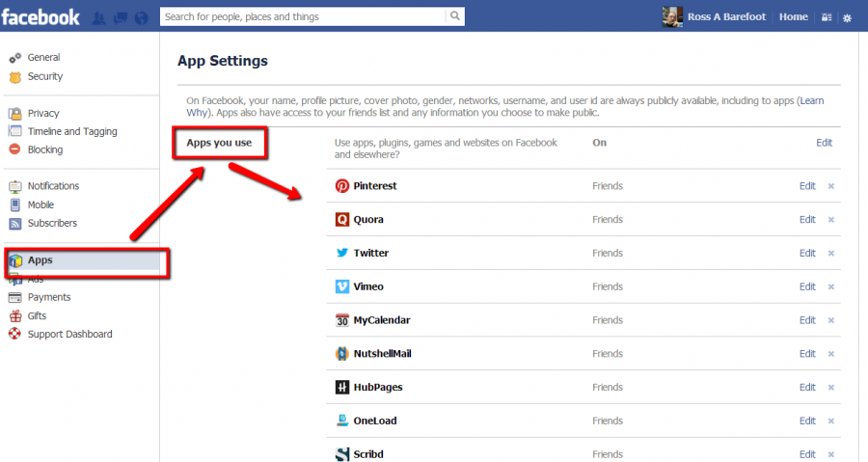Edit Scribd app settings

coord(807,454)
